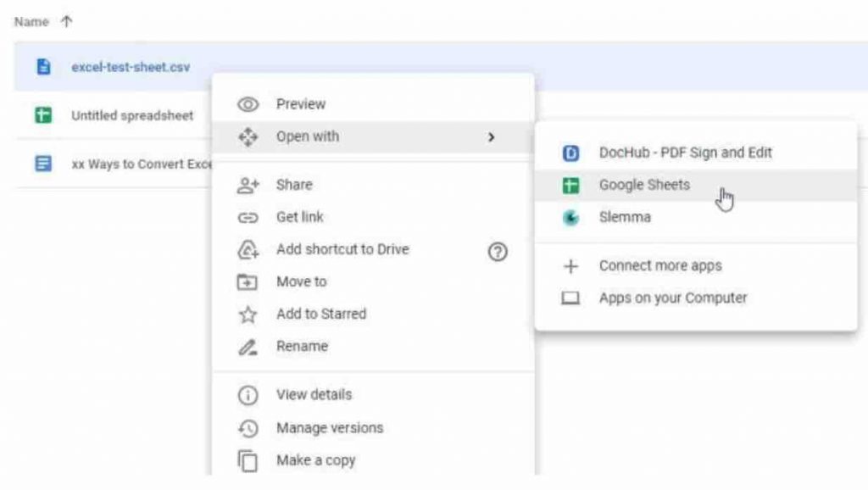Select Manage versions
This screenshot has height=490, width=868.
pos(330,428)
